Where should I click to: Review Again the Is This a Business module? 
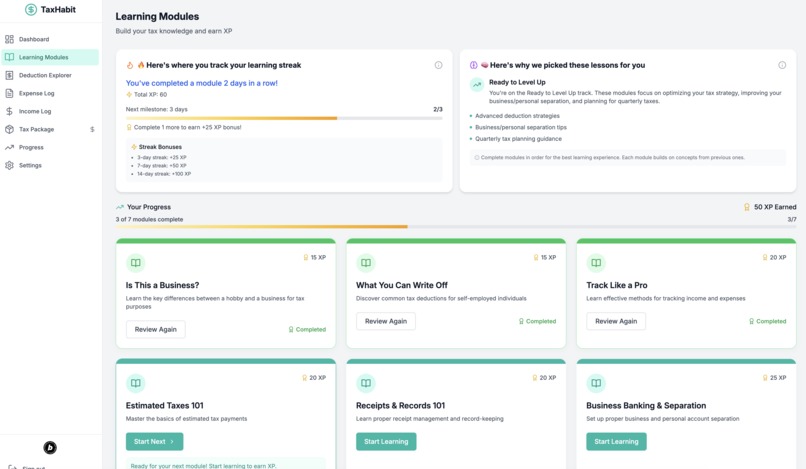tap(156, 329)
